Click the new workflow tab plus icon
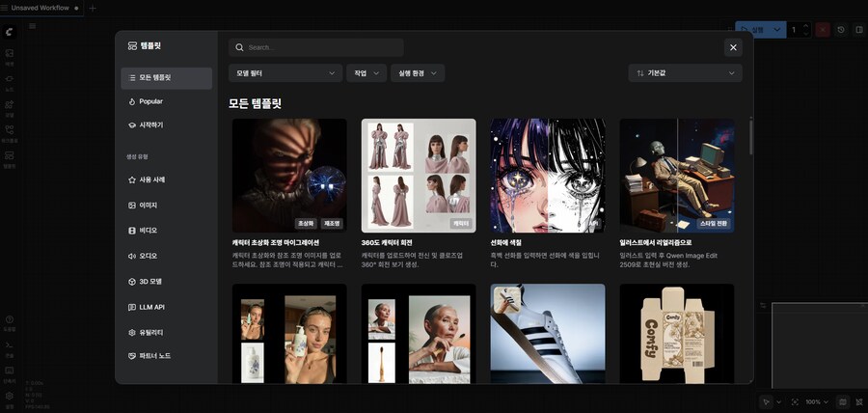This screenshot has height=413, width=868. pos(93,8)
